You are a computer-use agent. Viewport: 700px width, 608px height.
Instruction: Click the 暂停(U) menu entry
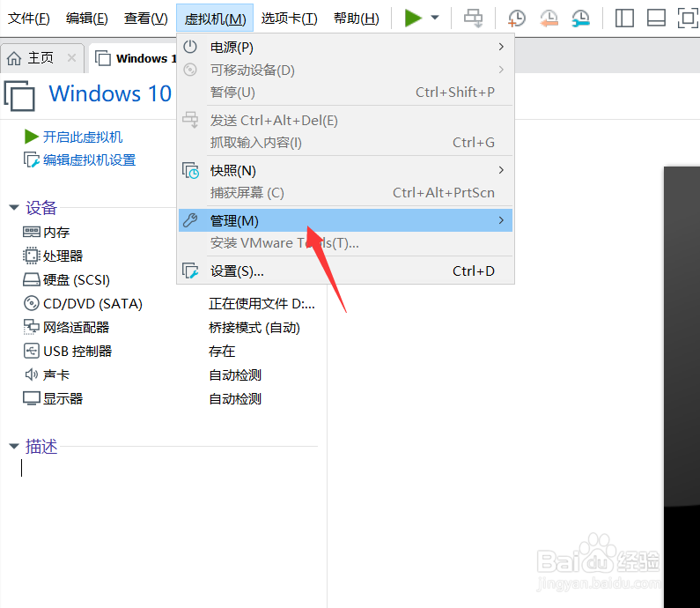click(x=345, y=93)
